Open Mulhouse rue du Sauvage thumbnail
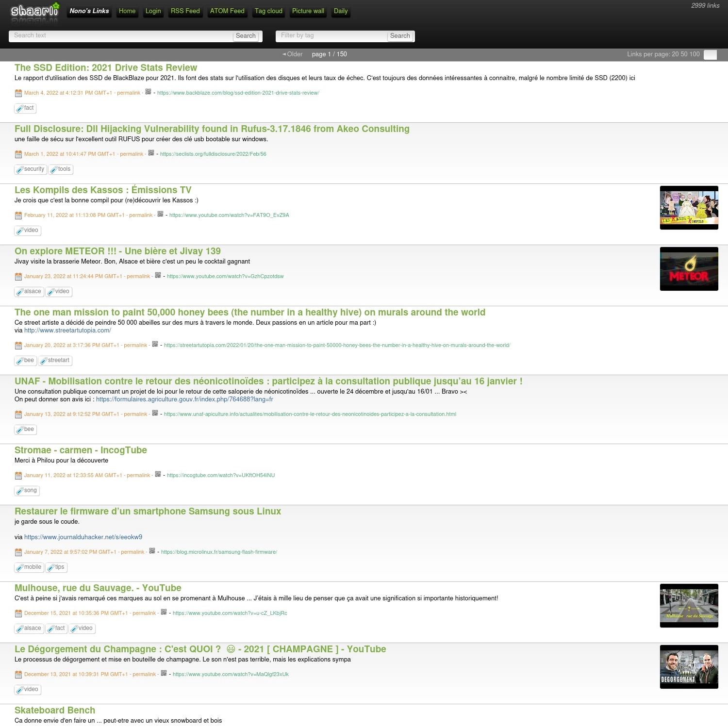This screenshot has width=728, height=728. [689, 606]
